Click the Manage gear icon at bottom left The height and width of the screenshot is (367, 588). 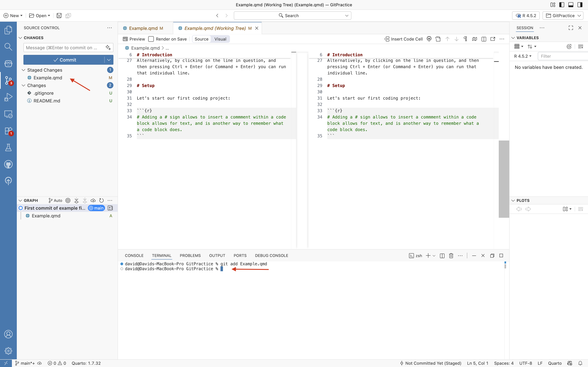pos(8,351)
